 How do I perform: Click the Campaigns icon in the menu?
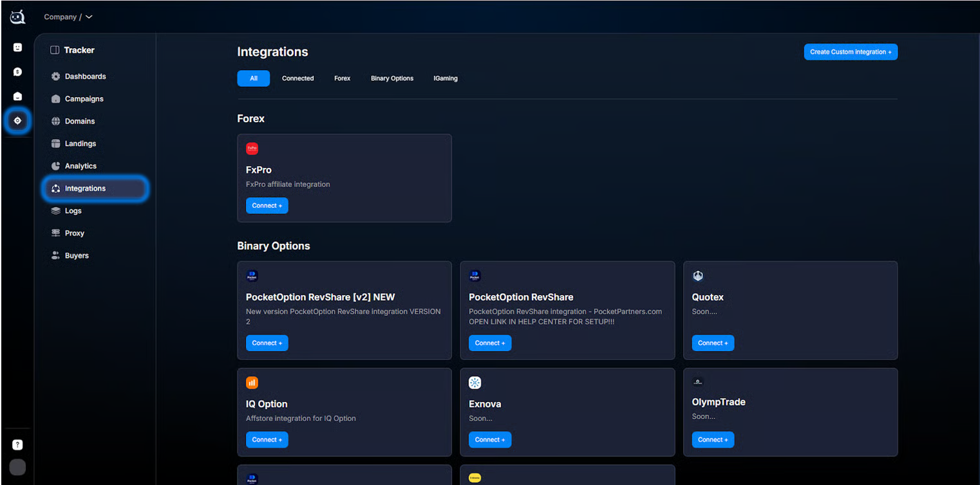point(56,99)
